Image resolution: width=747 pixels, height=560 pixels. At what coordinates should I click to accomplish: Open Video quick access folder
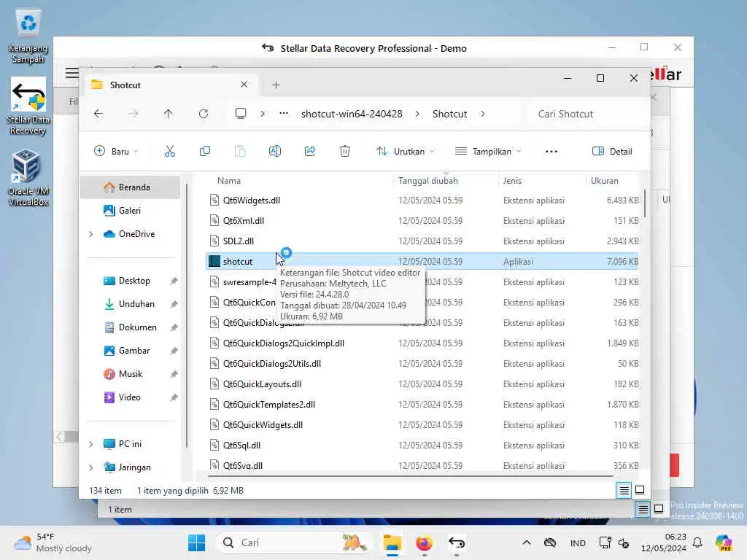pos(130,397)
